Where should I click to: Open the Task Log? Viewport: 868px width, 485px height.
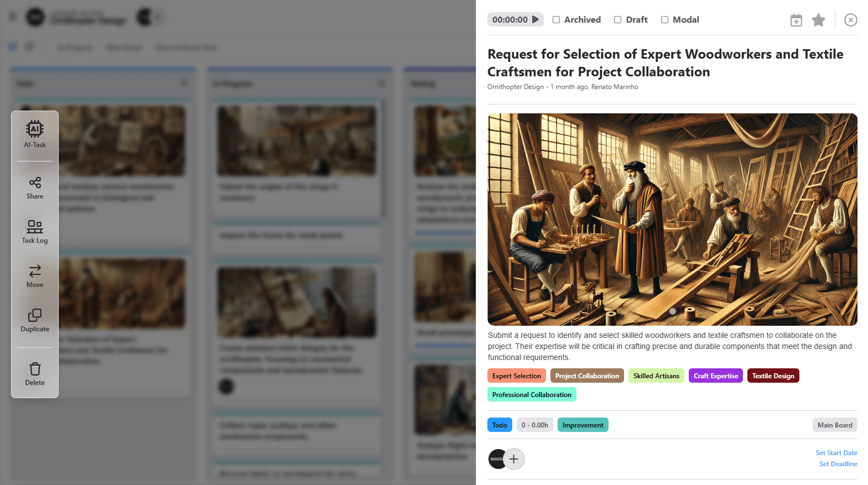(35, 232)
